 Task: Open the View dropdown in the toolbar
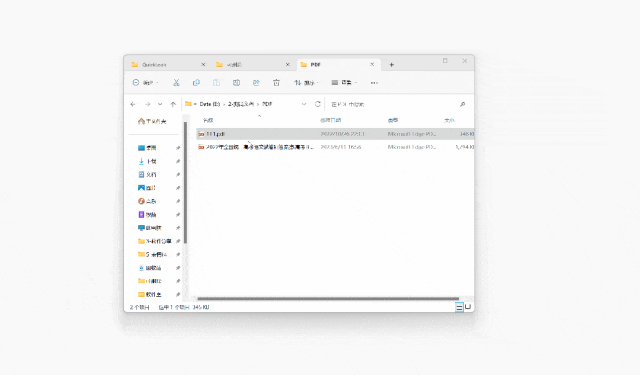[344, 83]
